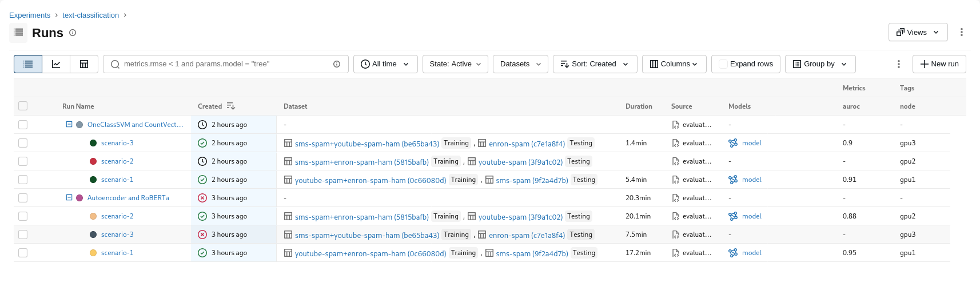The height and width of the screenshot is (286, 980).
Task: Open model icon in Autoencoder scenario-2 row
Action: [733, 216]
